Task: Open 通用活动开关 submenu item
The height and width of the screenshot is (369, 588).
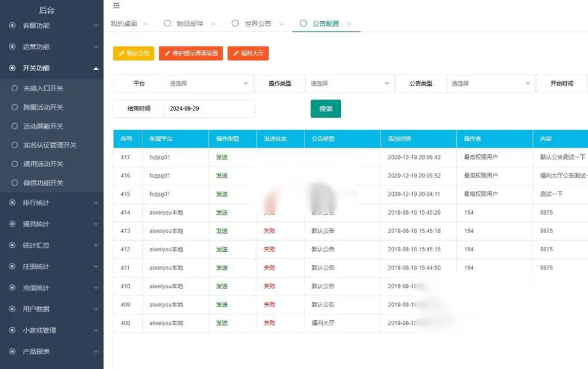Action: (52, 164)
